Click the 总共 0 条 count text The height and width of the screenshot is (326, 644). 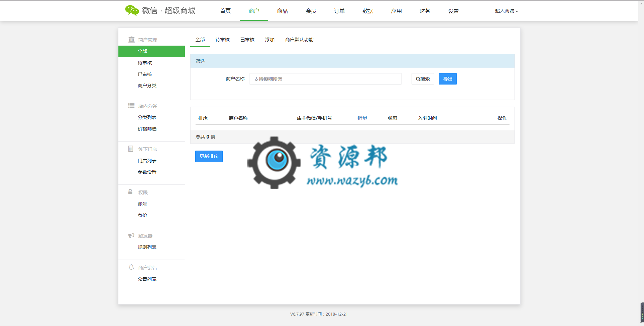point(205,137)
